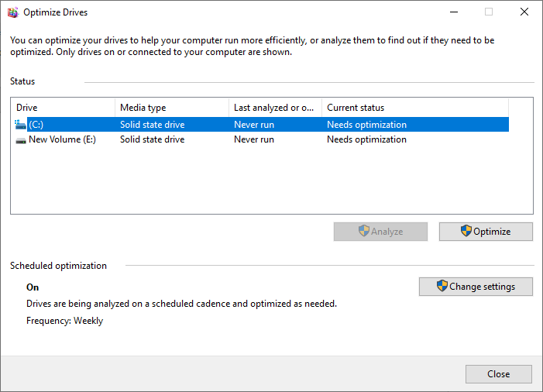Minimize the Optimize Drives window
This screenshot has width=543, height=392.
click(454, 12)
